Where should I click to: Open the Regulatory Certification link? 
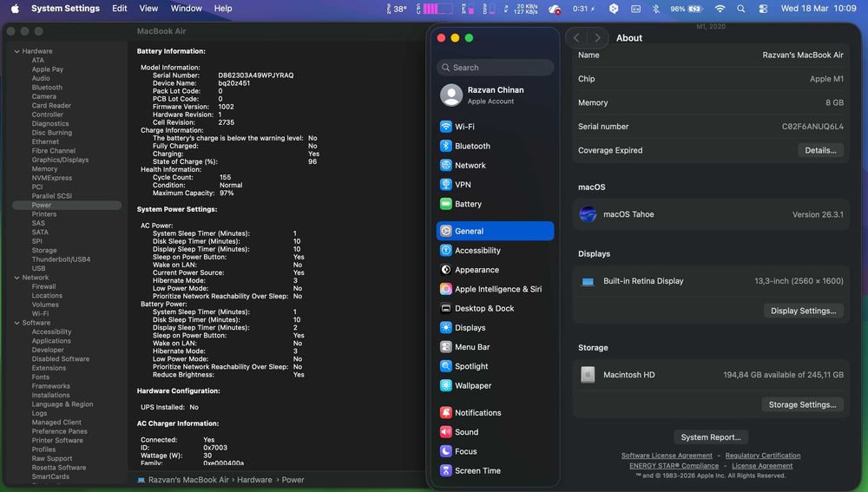click(x=763, y=456)
